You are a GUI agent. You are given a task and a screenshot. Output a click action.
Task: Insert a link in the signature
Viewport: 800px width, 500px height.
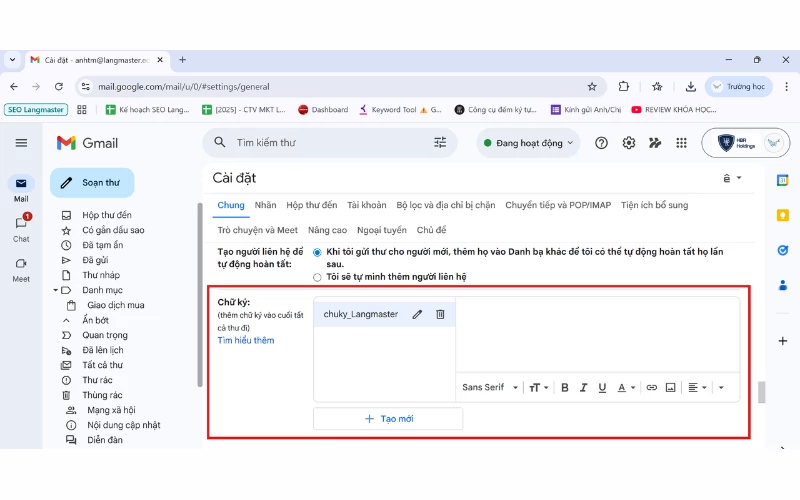652,387
